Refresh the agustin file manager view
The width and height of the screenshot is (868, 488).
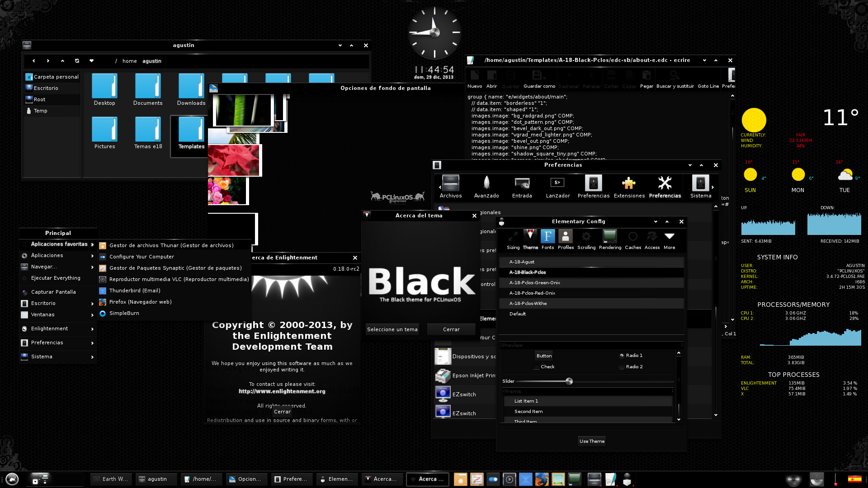tap(77, 61)
